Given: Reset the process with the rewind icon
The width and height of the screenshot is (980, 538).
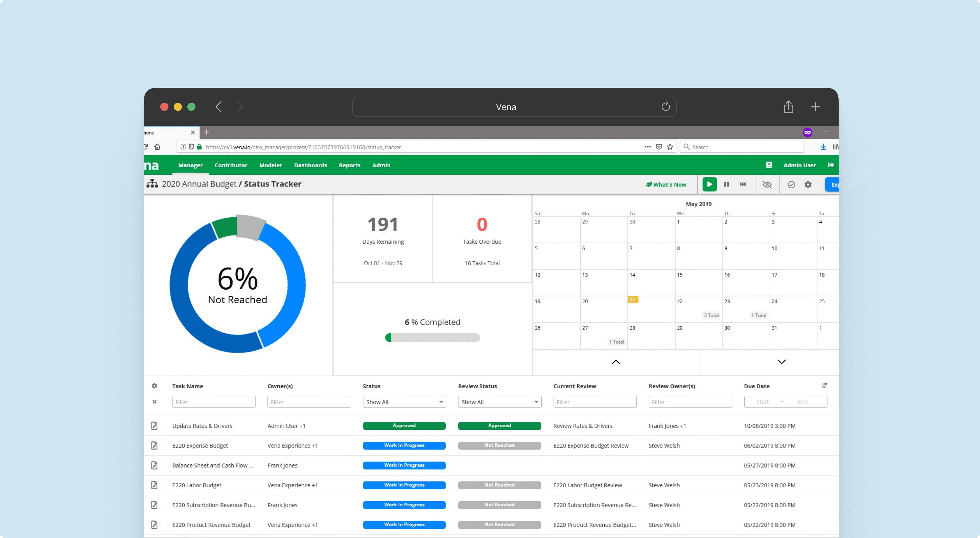Looking at the screenshot, I should (743, 185).
